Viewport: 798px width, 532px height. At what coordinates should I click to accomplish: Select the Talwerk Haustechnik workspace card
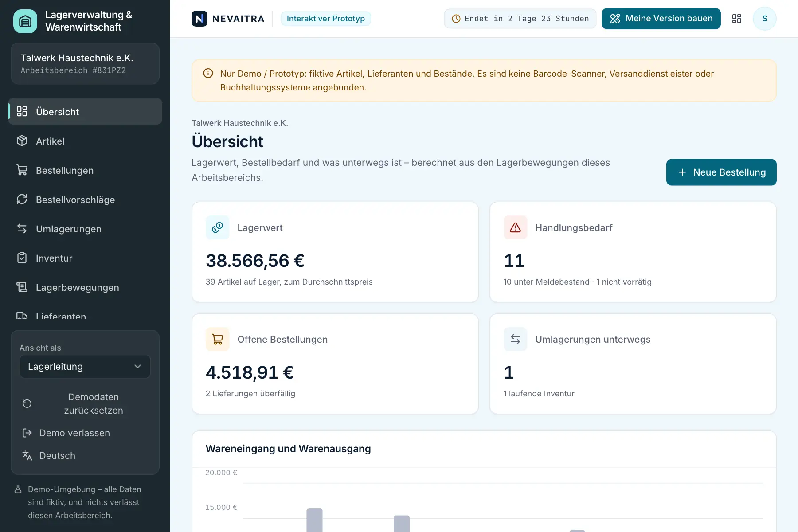point(85,64)
